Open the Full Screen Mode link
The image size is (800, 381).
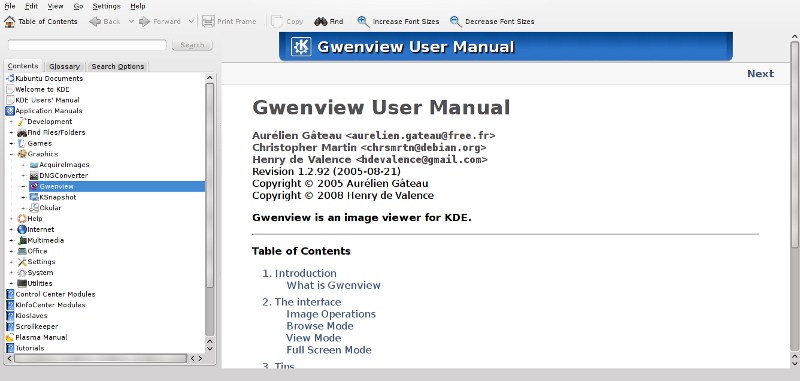point(329,350)
